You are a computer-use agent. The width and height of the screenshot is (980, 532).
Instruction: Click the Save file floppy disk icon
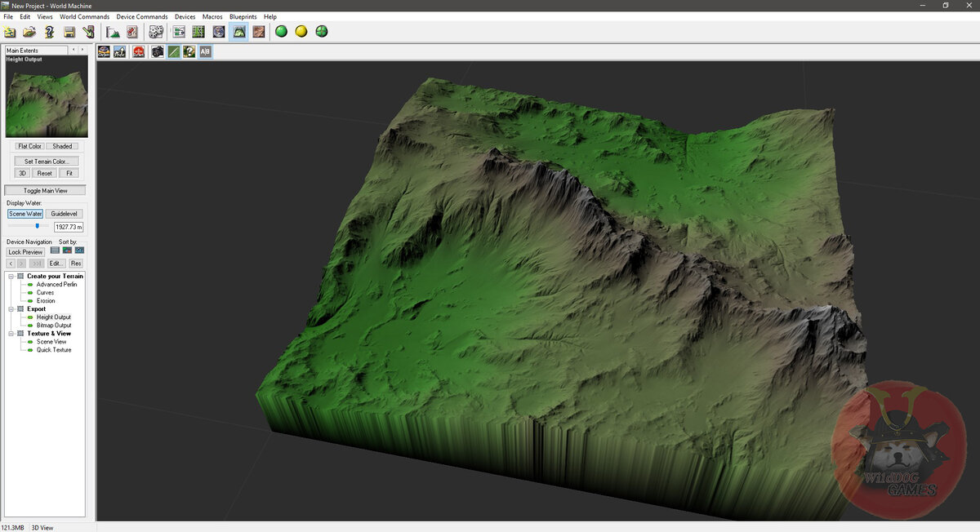click(69, 32)
